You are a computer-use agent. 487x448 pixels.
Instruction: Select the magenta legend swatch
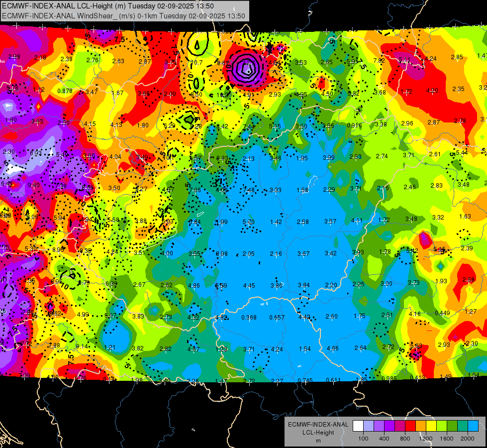[400, 426]
